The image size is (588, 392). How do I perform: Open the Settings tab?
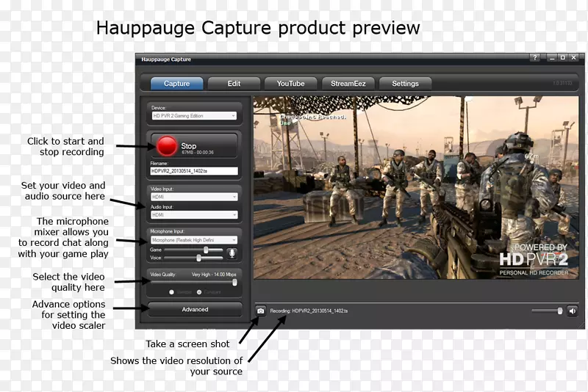(x=405, y=84)
